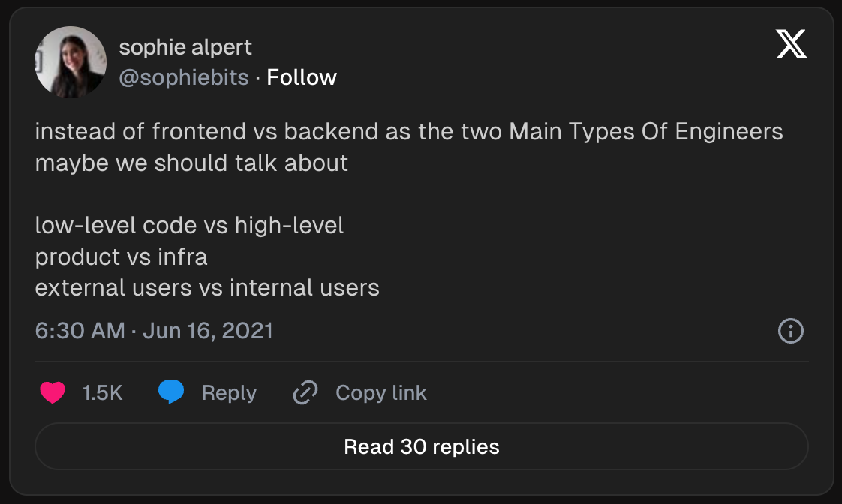842x504 pixels.
Task: Click the Jun 16, 2021 date text
Action: pos(208,331)
